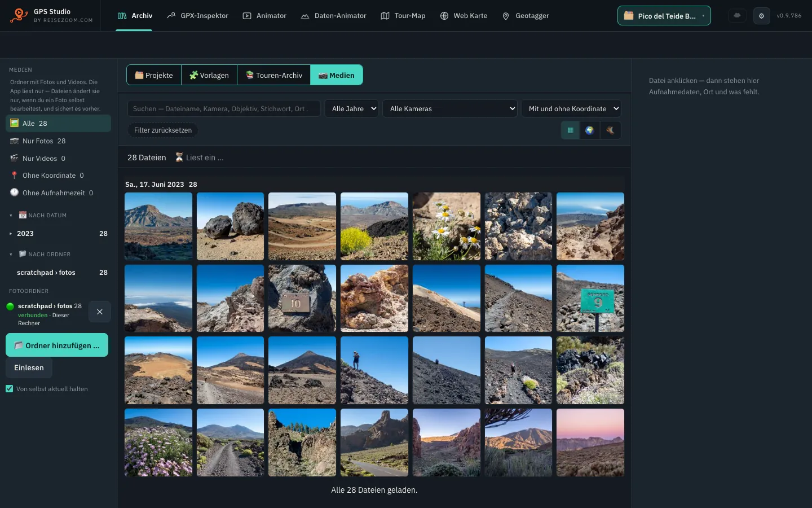The width and height of the screenshot is (812, 508).
Task: Click the green connected status dot
Action: [x=10, y=306]
